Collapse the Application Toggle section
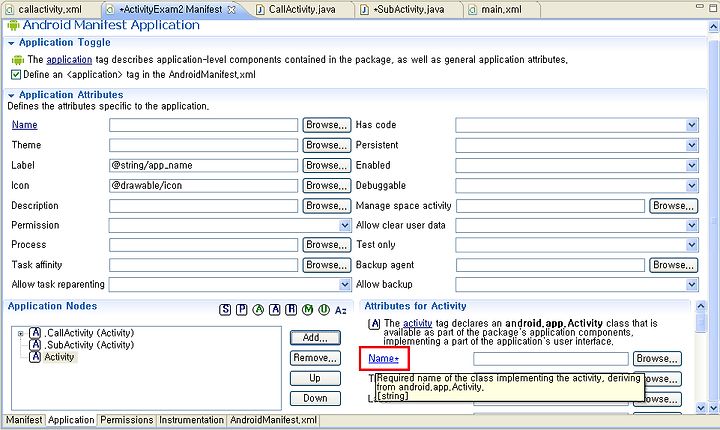This screenshot has height=430, width=720. (11, 43)
